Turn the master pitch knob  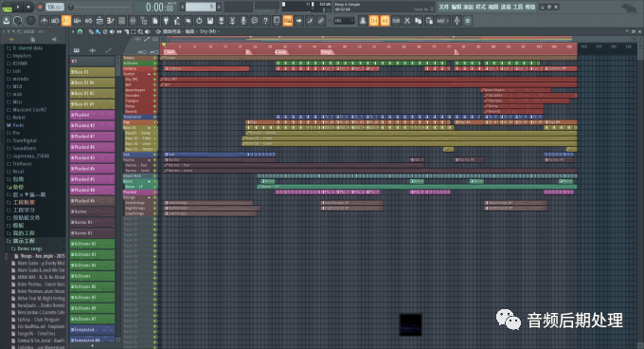(30, 21)
